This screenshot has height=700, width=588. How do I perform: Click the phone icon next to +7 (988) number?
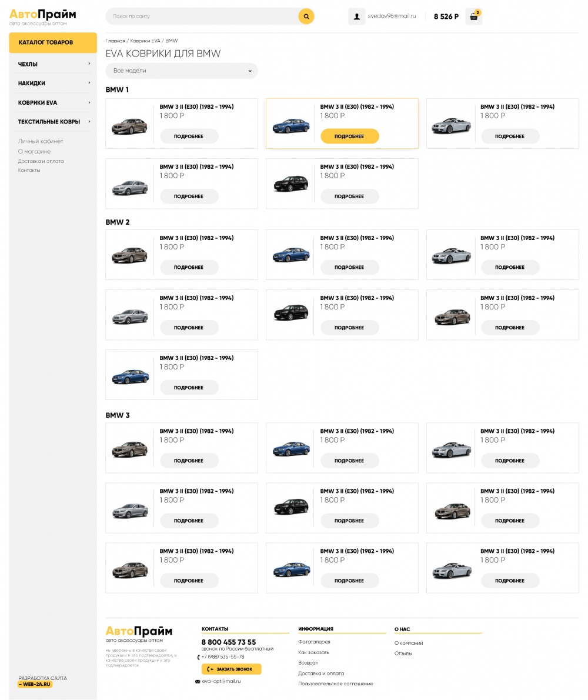pos(198,657)
